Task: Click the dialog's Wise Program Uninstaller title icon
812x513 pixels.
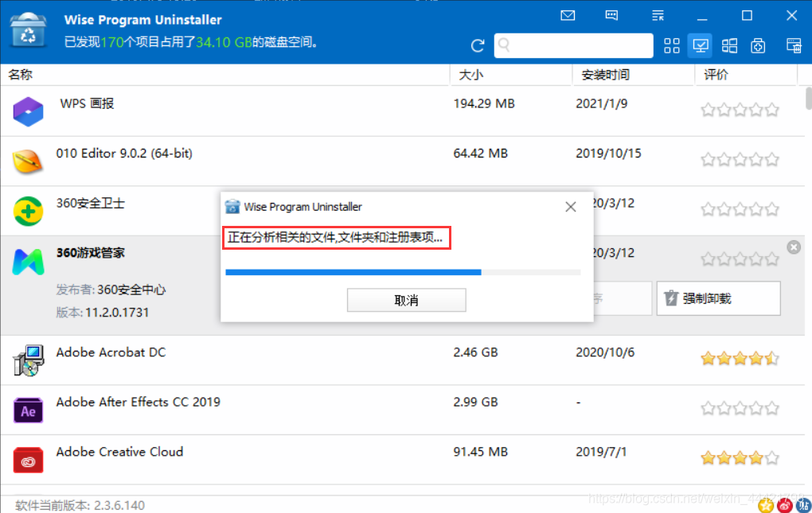Action: (232, 207)
